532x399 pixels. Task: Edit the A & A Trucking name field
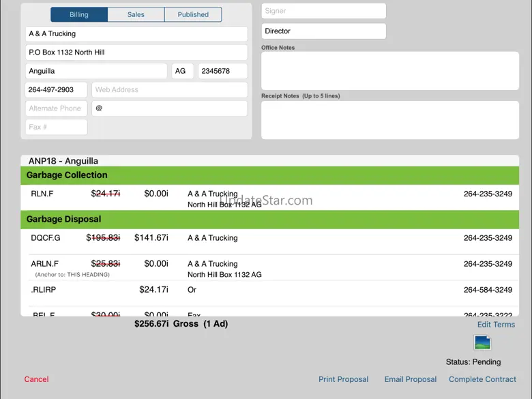click(136, 34)
